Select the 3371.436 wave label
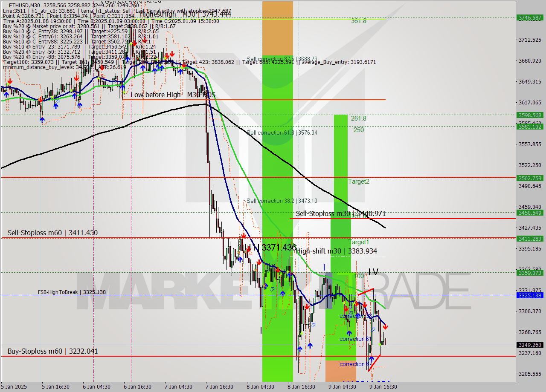 pyautogui.click(x=279, y=247)
